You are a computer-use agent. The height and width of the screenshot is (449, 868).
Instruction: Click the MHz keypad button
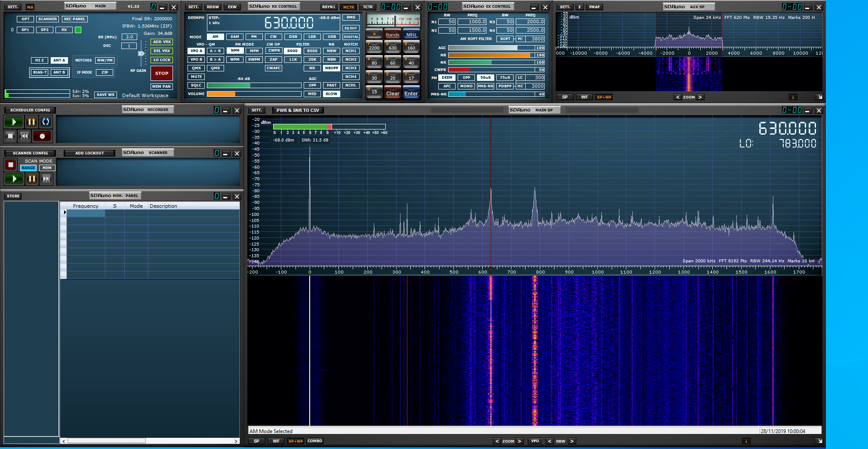pyautogui.click(x=411, y=34)
